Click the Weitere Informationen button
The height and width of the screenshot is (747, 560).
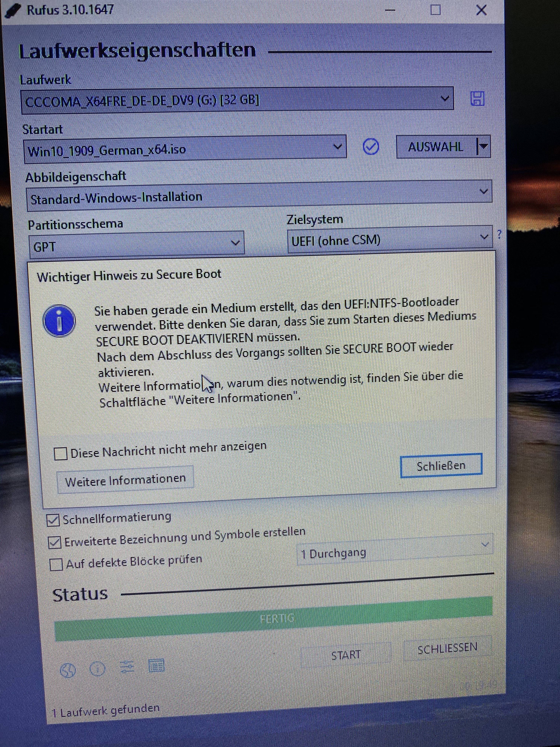pyautogui.click(x=125, y=480)
